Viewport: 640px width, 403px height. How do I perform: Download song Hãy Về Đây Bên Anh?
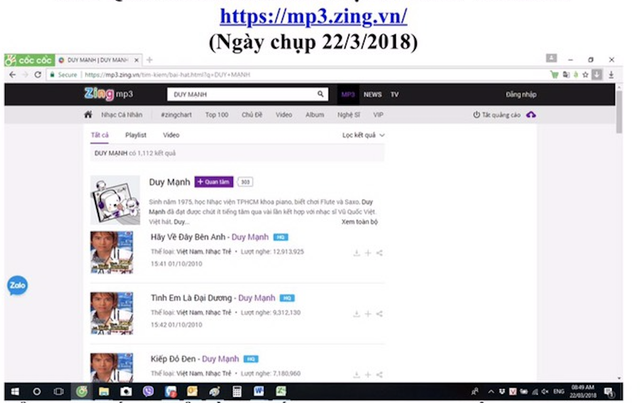(x=356, y=253)
